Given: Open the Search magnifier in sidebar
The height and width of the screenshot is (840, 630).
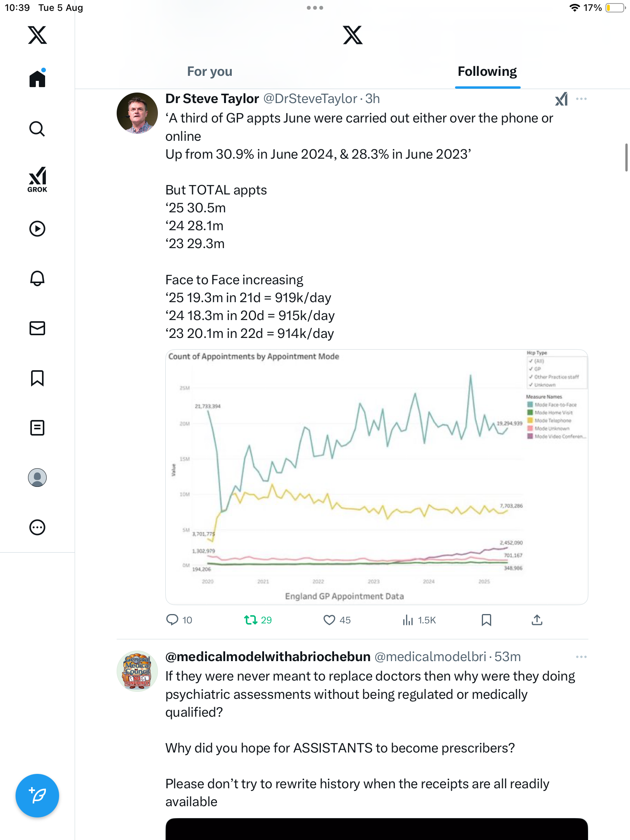Looking at the screenshot, I should tap(37, 129).
